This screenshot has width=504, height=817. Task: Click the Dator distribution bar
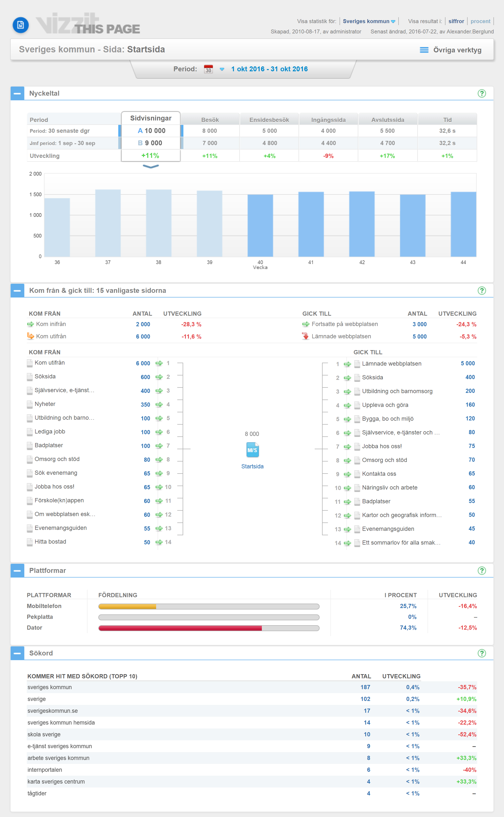[209, 628]
